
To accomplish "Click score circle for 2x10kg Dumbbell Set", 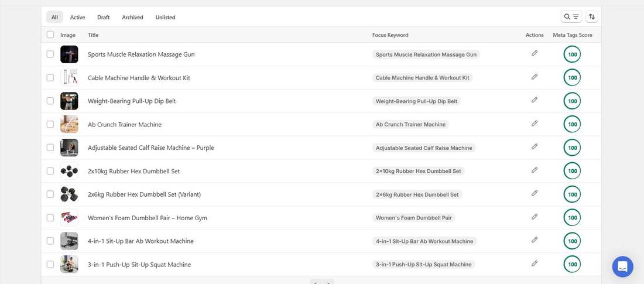I will (572, 171).
